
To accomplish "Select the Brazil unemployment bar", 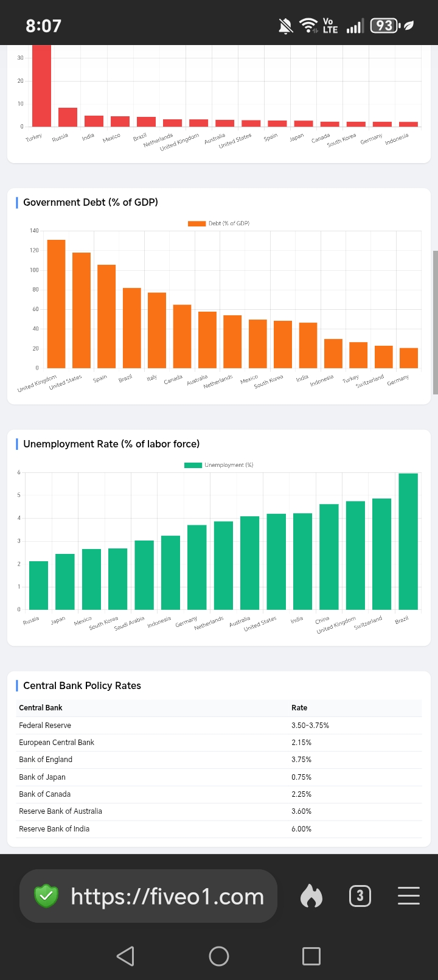I will (x=408, y=541).
